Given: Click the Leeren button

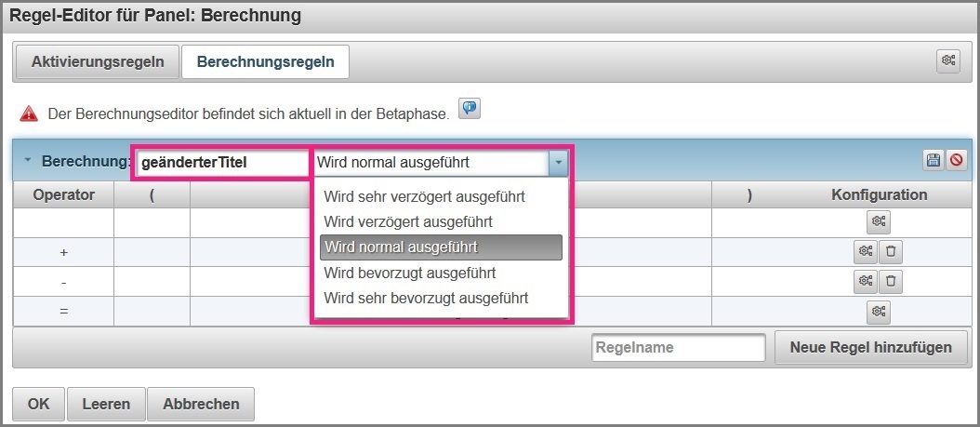Looking at the screenshot, I should [x=106, y=404].
